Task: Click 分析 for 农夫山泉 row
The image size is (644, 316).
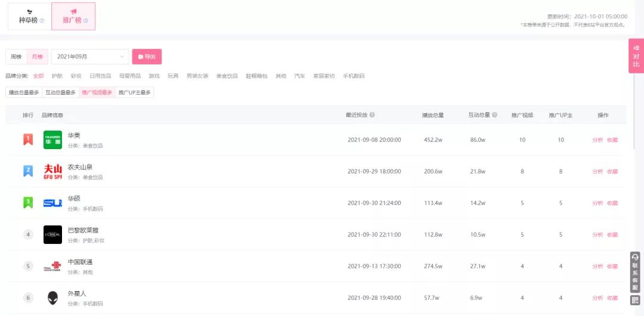Action: pyautogui.click(x=597, y=172)
